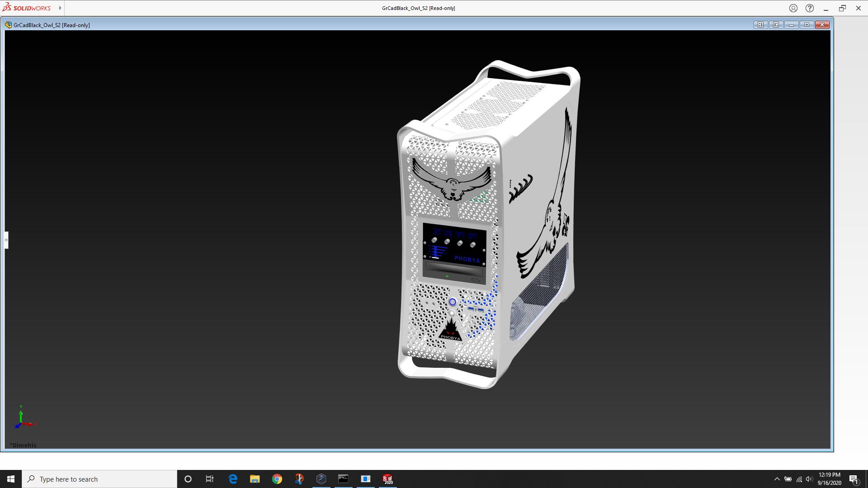Image resolution: width=868 pixels, height=488 pixels.
Task: Tile document window to the left
Action: 760,25
